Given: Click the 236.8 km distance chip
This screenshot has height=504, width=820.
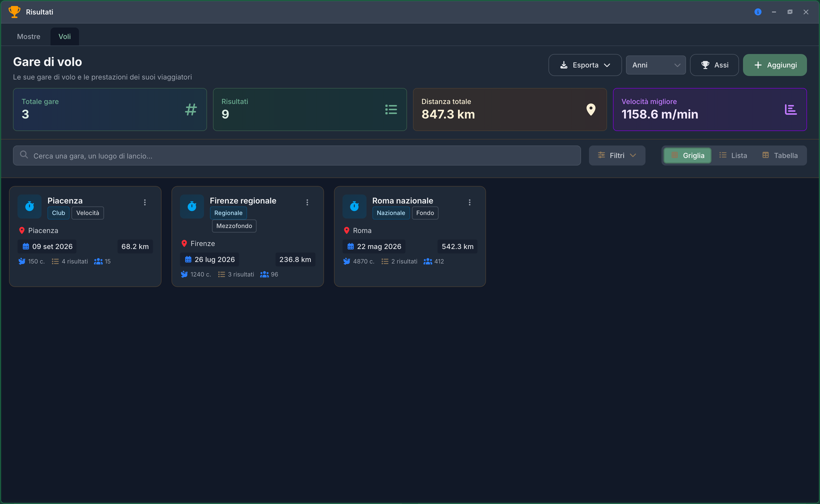Looking at the screenshot, I should coord(295,260).
